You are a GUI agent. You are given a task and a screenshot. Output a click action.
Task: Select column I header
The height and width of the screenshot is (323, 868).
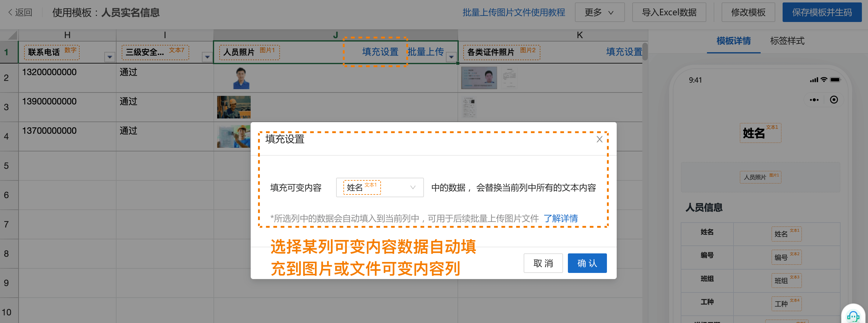(165, 35)
